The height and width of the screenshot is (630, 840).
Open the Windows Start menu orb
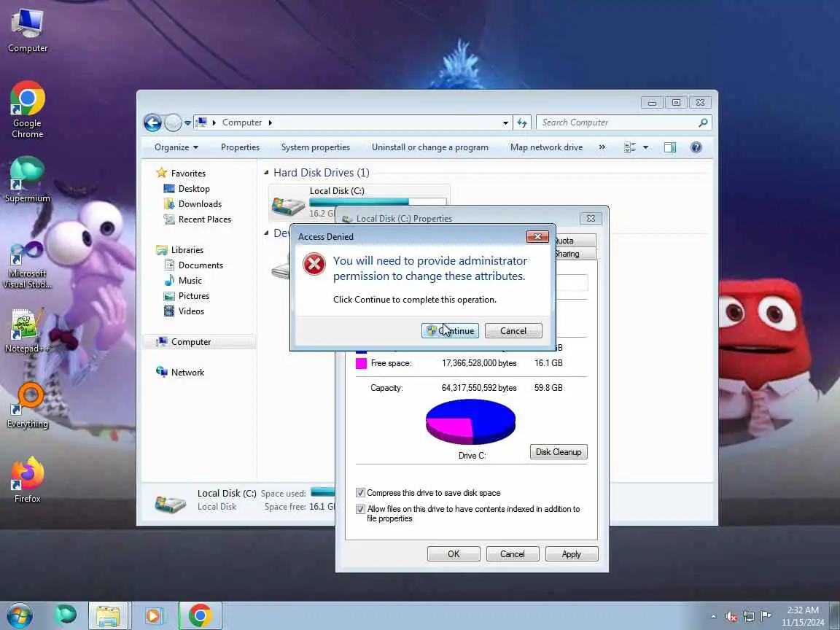click(20, 615)
